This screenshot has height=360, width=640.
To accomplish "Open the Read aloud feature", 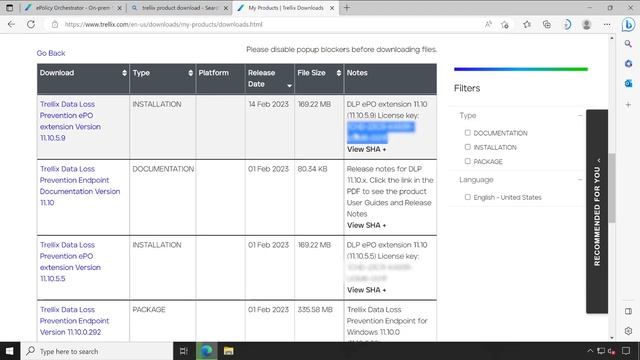I will coord(488,24).
